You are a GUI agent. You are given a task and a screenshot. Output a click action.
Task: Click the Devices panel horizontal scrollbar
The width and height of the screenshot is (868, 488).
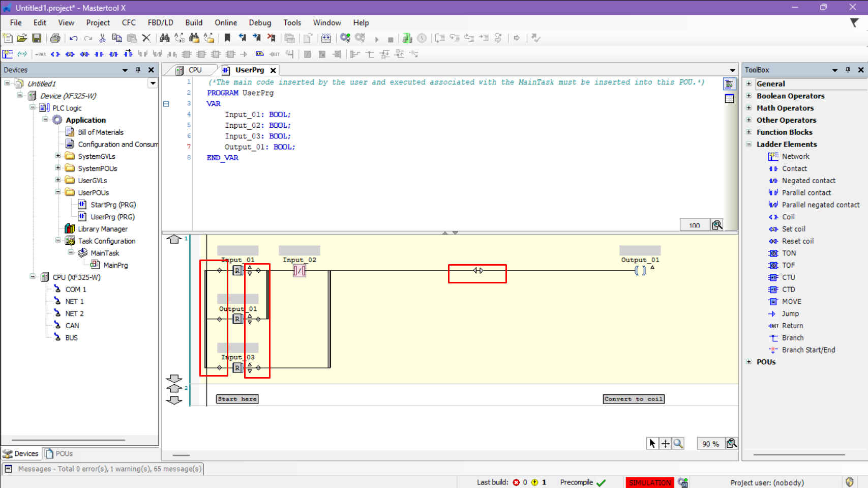point(68,440)
